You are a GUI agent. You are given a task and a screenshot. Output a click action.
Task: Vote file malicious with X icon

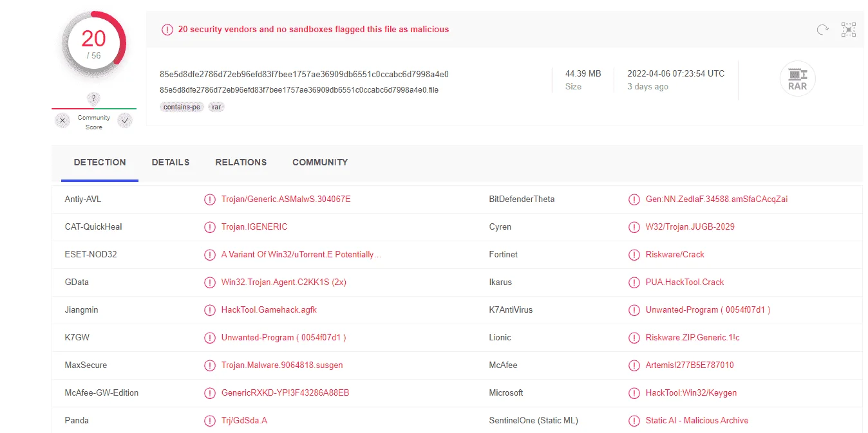coord(62,120)
